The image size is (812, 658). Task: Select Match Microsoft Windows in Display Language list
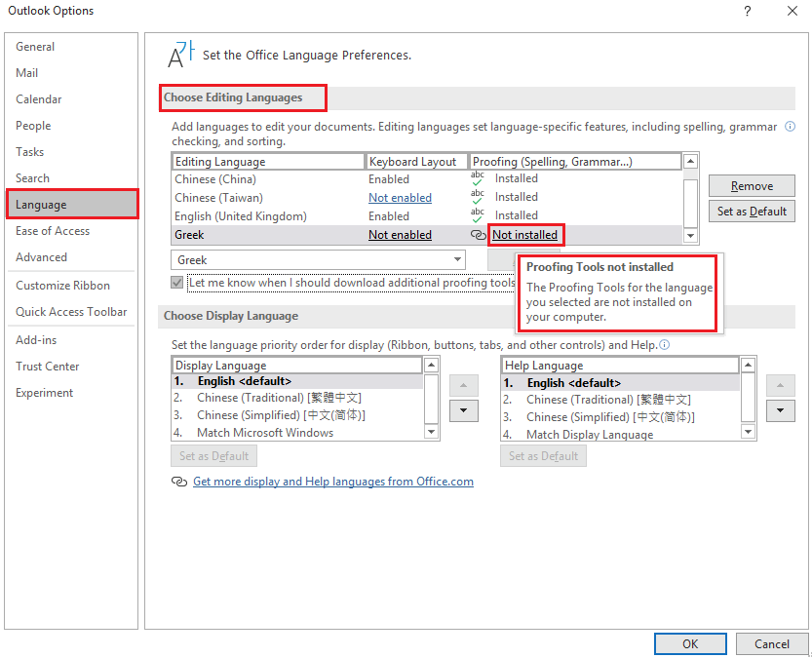pyautogui.click(x=297, y=432)
